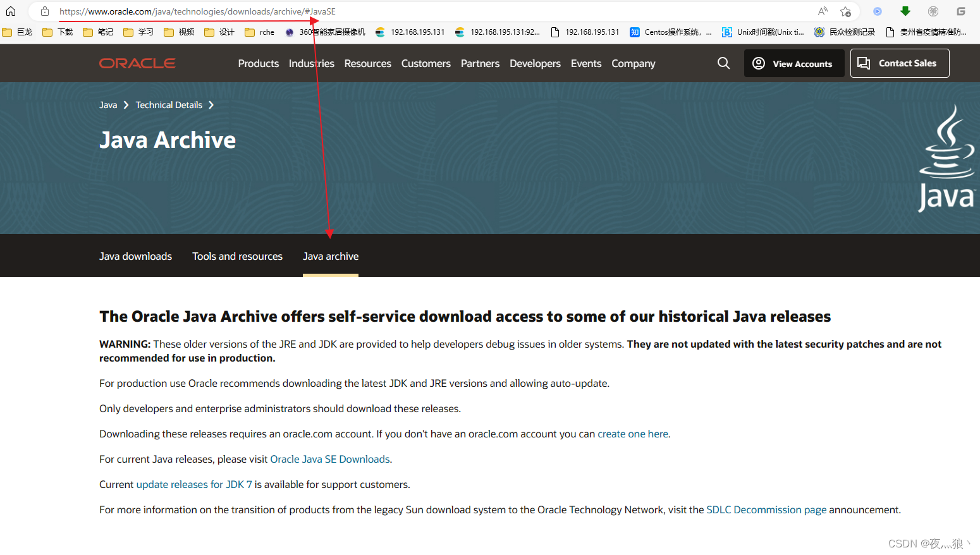Open the 设计 bookmarks folder
The image size is (980, 555).
click(x=219, y=32)
